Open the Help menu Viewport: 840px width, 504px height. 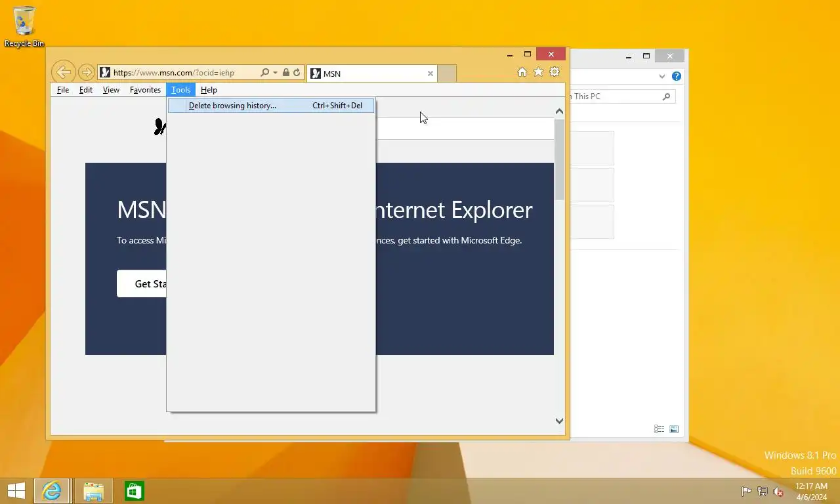click(209, 90)
